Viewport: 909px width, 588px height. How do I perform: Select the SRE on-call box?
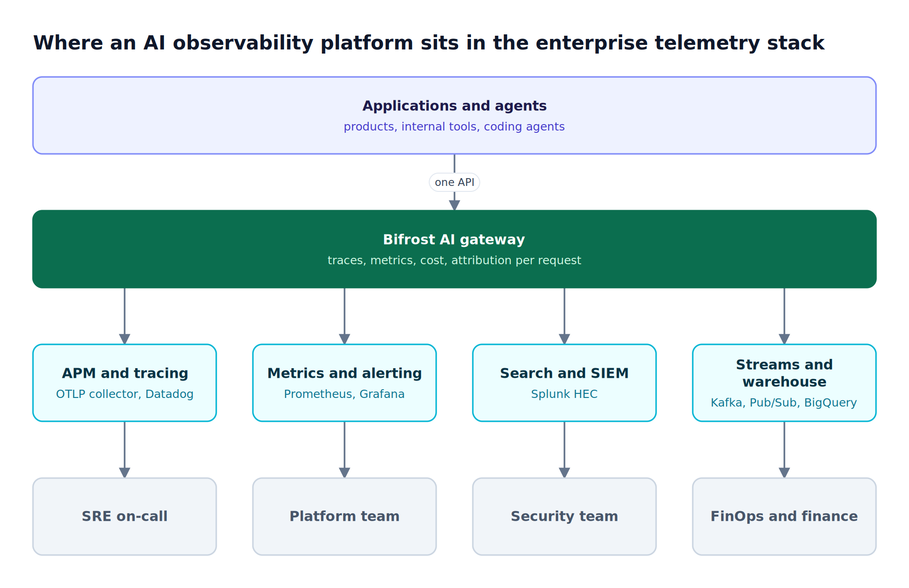pos(125,517)
